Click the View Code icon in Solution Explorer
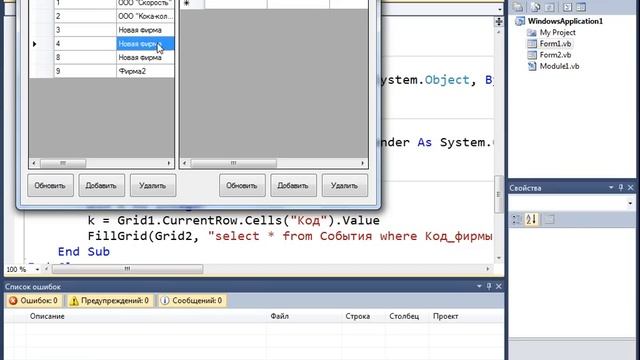The height and width of the screenshot is (360, 640). [x=567, y=7]
